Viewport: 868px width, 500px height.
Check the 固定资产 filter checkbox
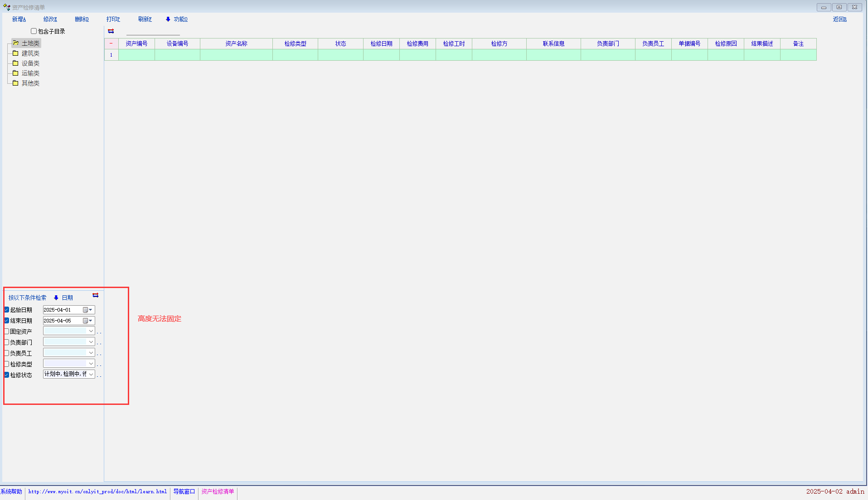(x=7, y=332)
